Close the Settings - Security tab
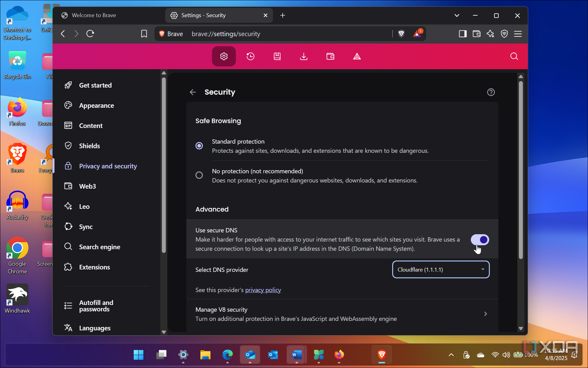This screenshot has height=368, width=588. pos(266,15)
